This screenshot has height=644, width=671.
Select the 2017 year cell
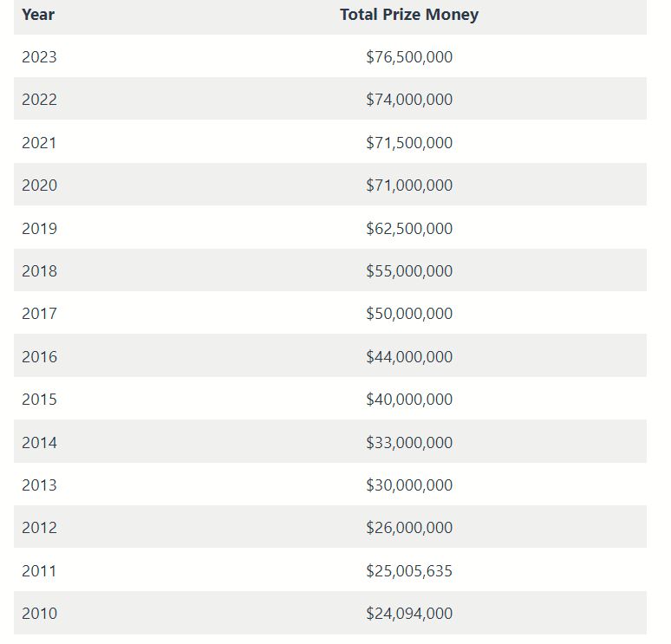(x=39, y=314)
